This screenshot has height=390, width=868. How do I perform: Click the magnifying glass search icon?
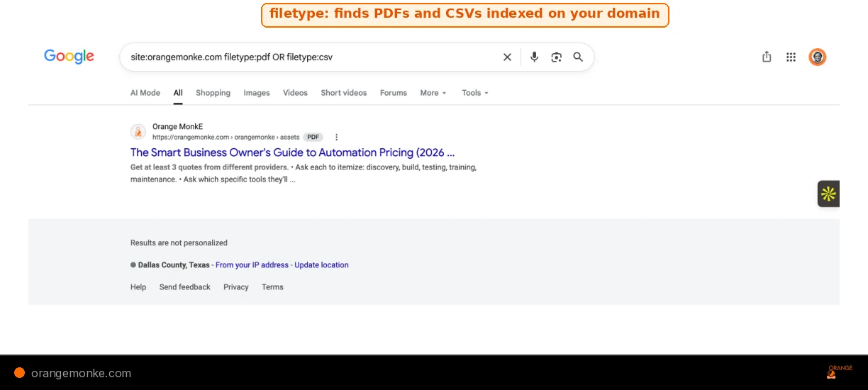pos(578,57)
